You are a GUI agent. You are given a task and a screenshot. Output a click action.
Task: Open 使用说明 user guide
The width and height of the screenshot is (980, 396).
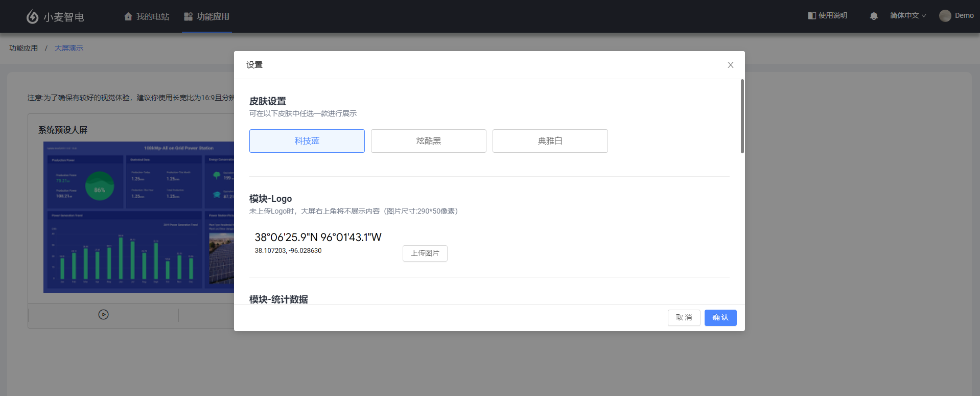click(x=827, y=16)
